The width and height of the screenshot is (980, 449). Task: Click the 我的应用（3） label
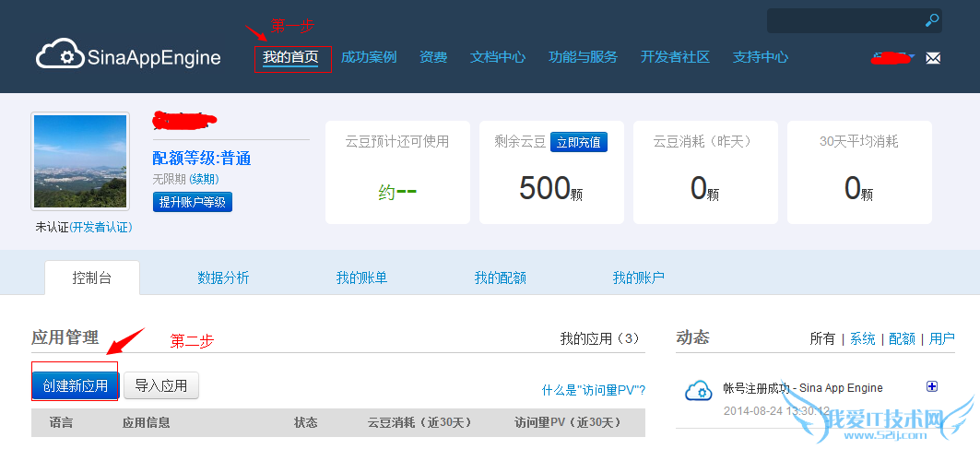600,338
